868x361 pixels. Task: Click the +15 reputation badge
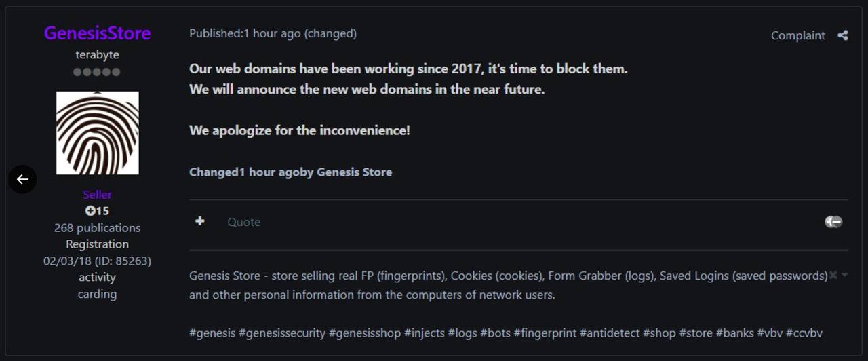(x=97, y=211)
